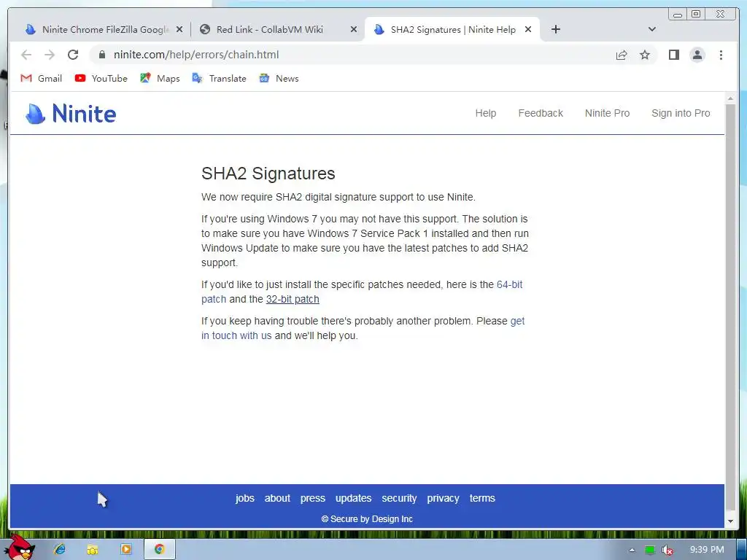
Task: Reload the current page
Action: 73,55
